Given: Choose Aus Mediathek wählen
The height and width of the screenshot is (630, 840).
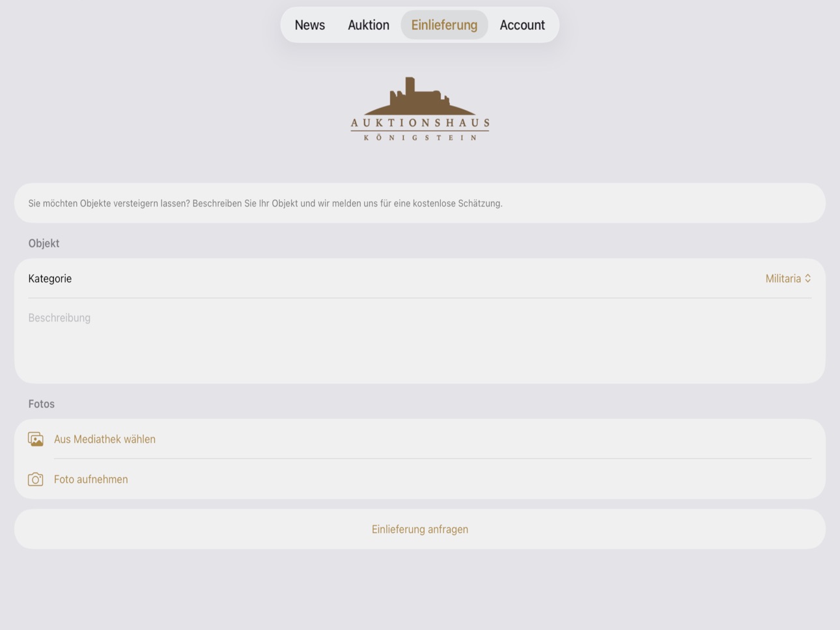Looking at the screenshot, I should click(105, 439).
